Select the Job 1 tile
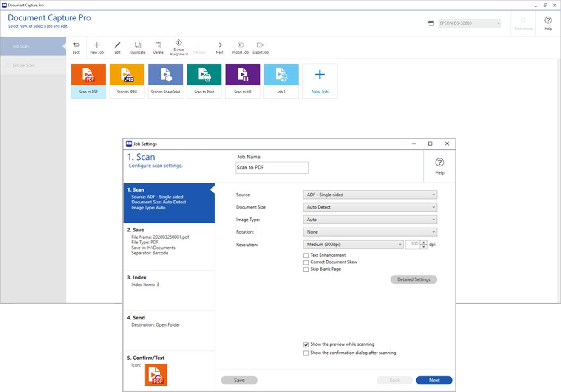 tap(281, 81)
